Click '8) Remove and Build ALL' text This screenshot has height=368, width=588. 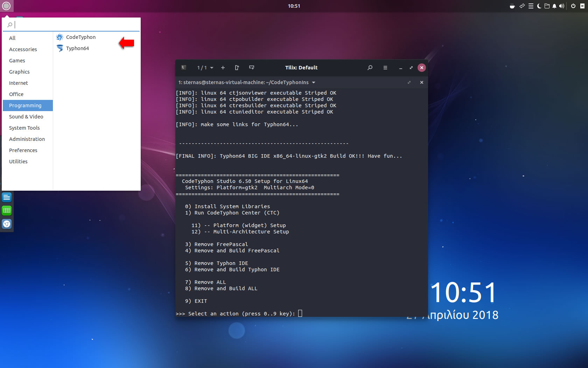(221, 288)
